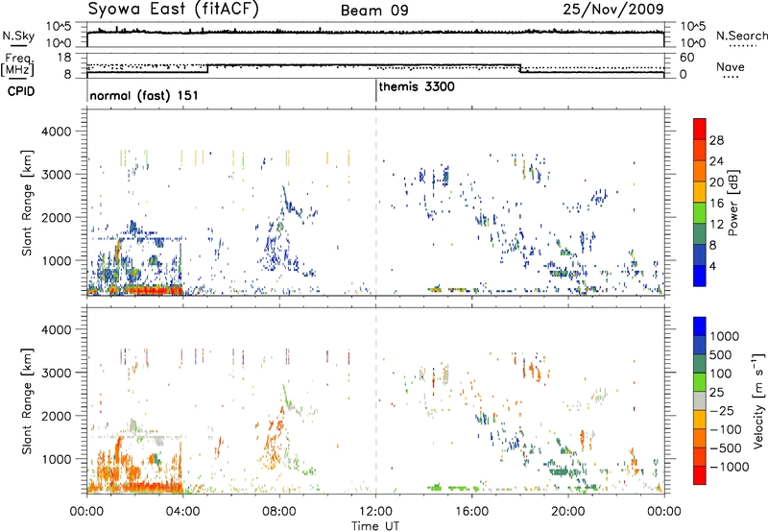Click the blue bottom segment of Power colorbar
The image size is (768, 532).
pyautogui.click(x=700, y=276)
